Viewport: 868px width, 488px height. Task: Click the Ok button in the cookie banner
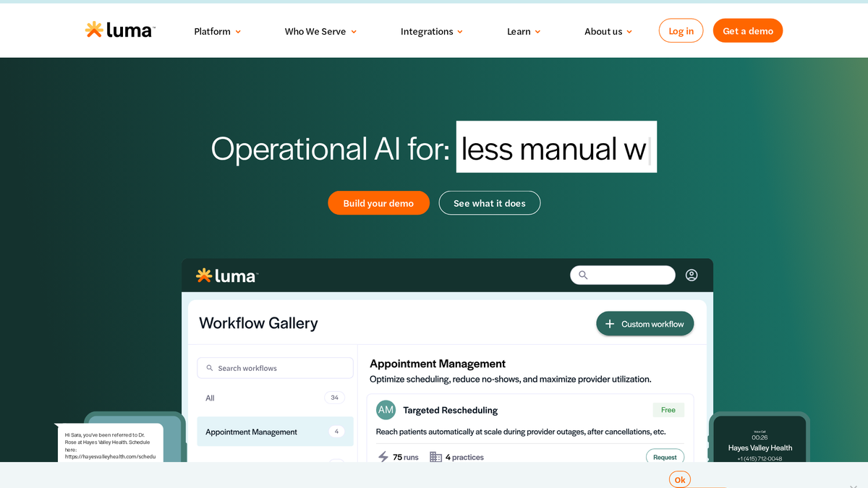tap(680, 479)
